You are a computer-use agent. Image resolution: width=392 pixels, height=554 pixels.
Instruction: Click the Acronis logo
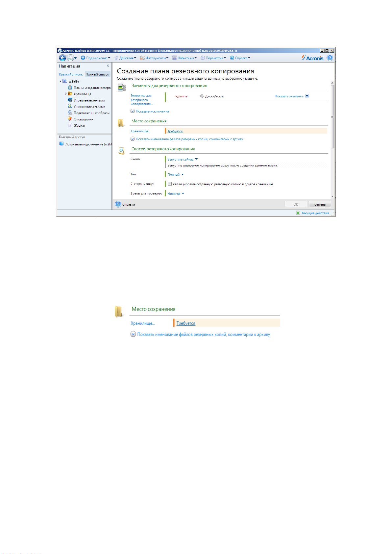pos(313,58)
